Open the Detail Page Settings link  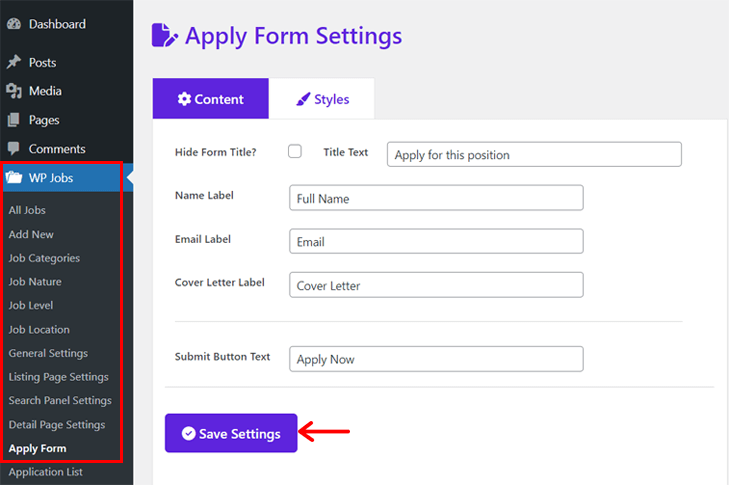pos(57,425)
